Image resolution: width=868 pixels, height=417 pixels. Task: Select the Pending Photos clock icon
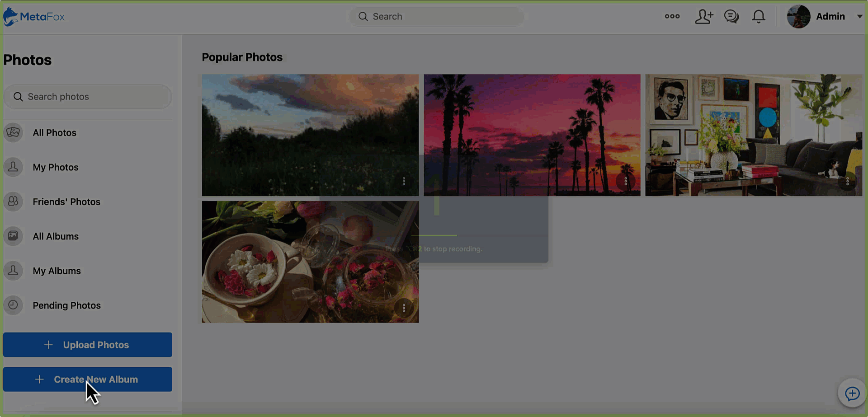(13, 305)
